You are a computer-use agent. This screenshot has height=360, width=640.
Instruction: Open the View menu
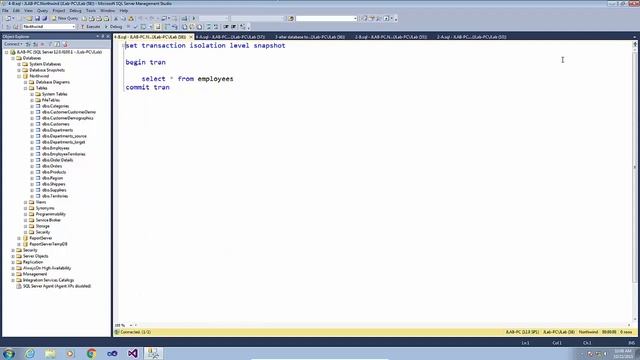(29, 11)
